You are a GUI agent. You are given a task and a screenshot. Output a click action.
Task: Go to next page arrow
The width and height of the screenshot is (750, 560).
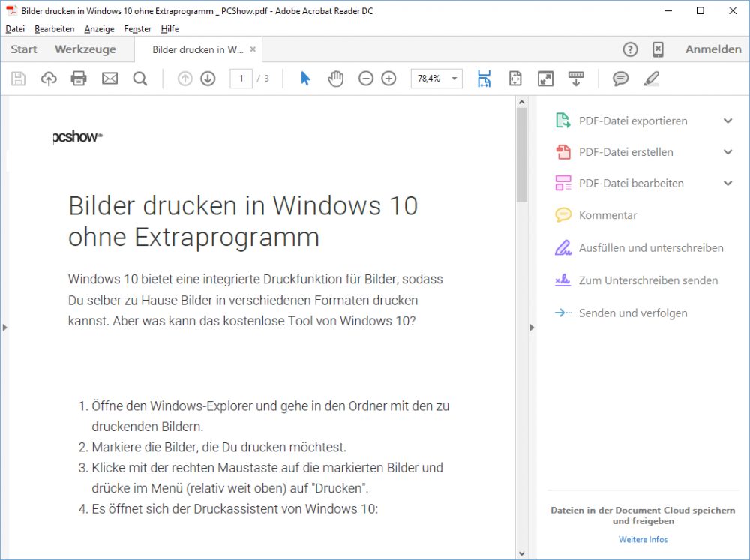pyautogui.click(x=208, y=79)
